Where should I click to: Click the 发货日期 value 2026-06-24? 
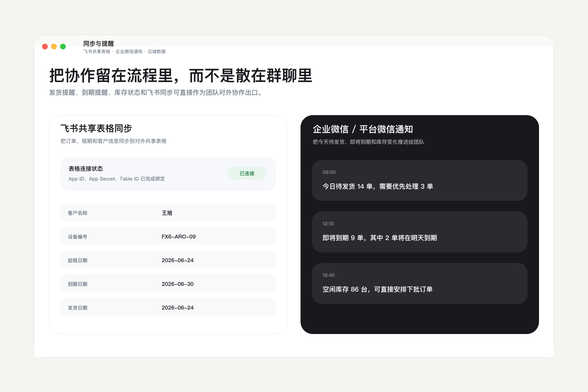(178, 308)
